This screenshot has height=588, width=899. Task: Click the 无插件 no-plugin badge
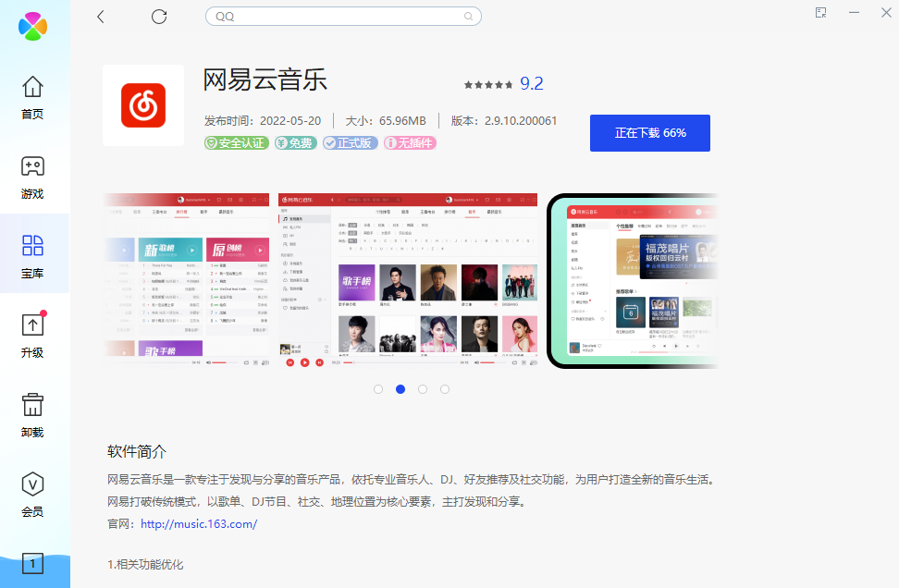pyautogui.click(x=410, y=142)
